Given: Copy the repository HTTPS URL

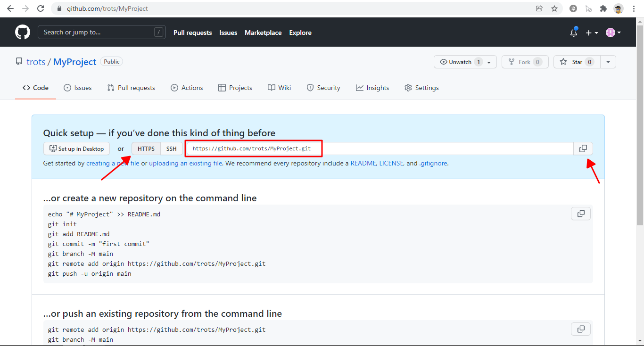Looking at the screenshot, I should point(583,148).
